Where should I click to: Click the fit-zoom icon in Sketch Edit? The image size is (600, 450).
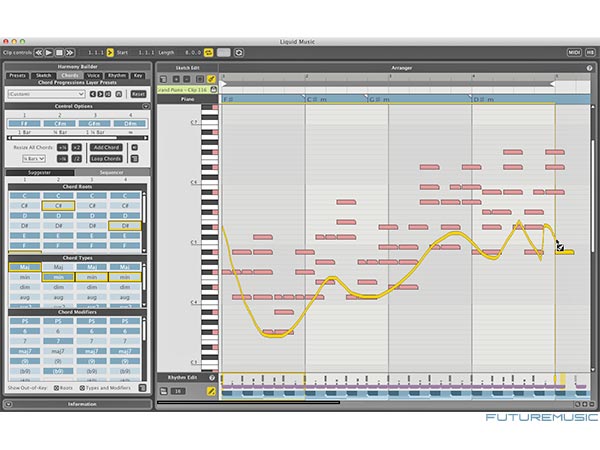[x=200, y=79]
